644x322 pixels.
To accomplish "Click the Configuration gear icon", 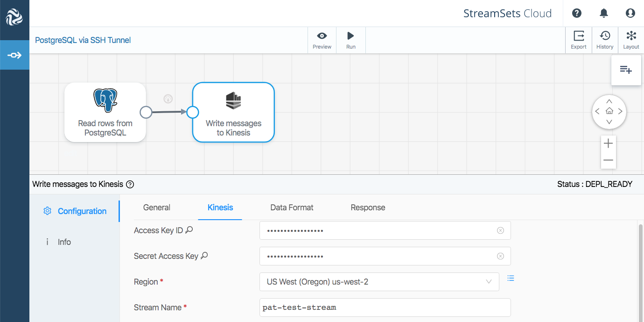I will (x=47, y=211).
